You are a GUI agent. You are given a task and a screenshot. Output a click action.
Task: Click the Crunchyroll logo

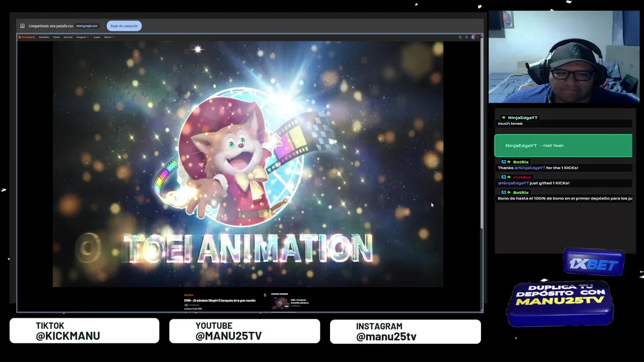tap(27, 37)
